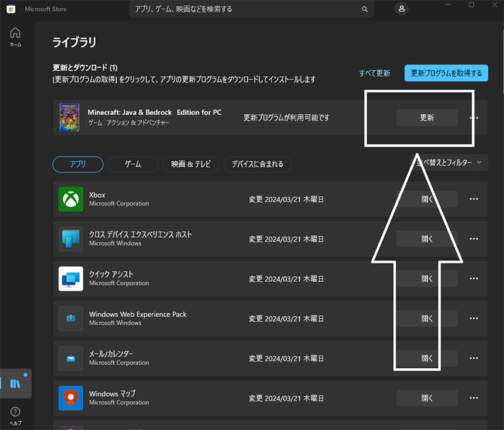Open more options menu for Xbox
This screenshot has height=430, width=504.
tap(474, 199)
